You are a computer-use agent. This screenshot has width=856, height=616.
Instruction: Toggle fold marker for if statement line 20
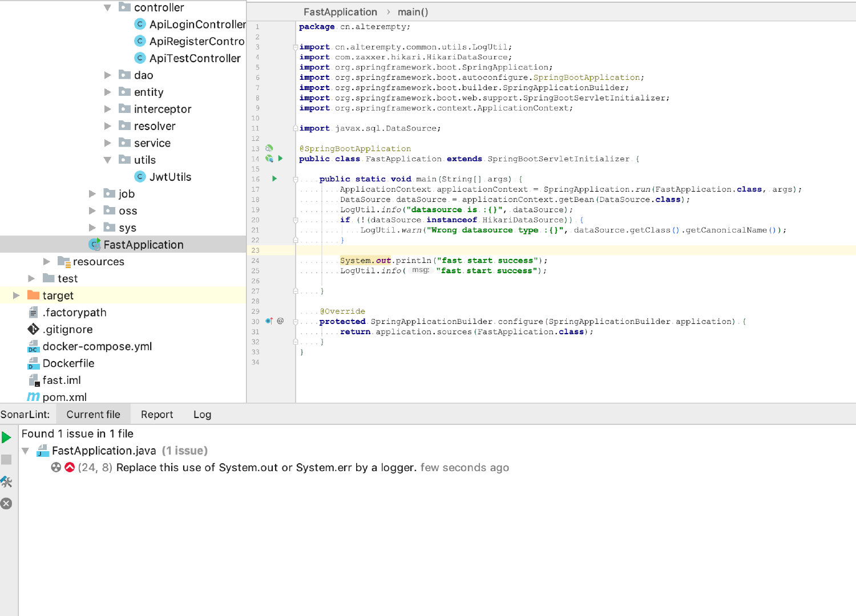point(296,220)
